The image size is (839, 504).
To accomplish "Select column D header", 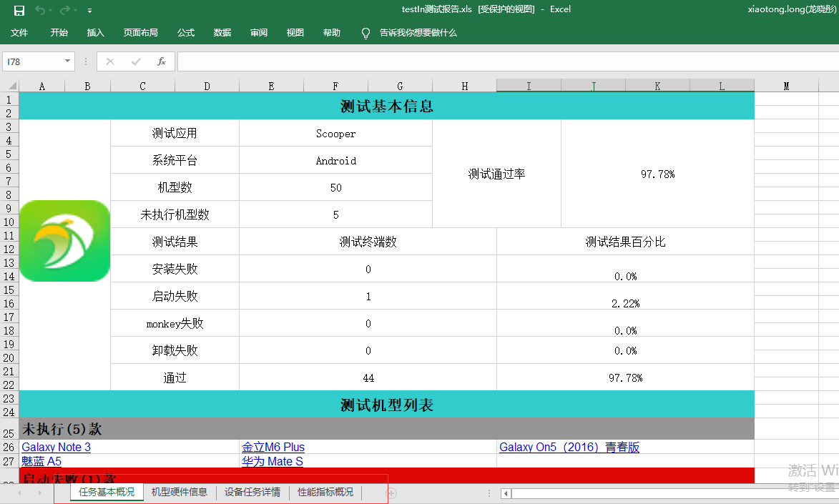I will point(207,86).
